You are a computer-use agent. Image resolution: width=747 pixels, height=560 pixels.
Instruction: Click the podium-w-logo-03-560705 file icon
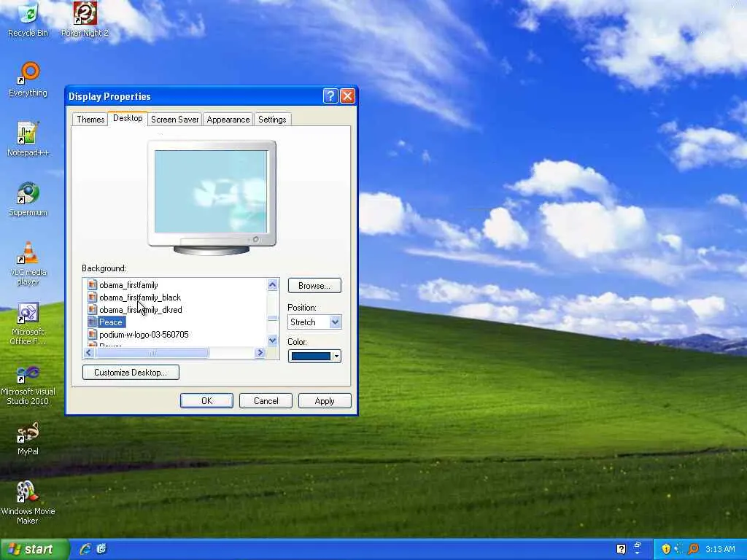tap(93, 334)
